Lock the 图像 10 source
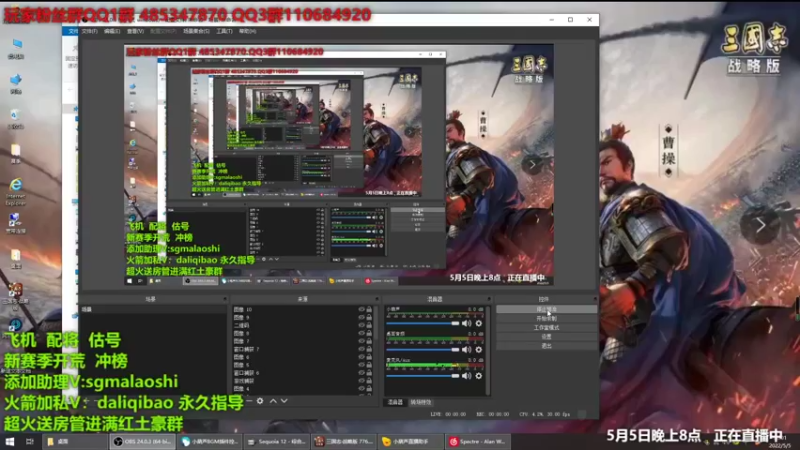 [x=369, y=309]
